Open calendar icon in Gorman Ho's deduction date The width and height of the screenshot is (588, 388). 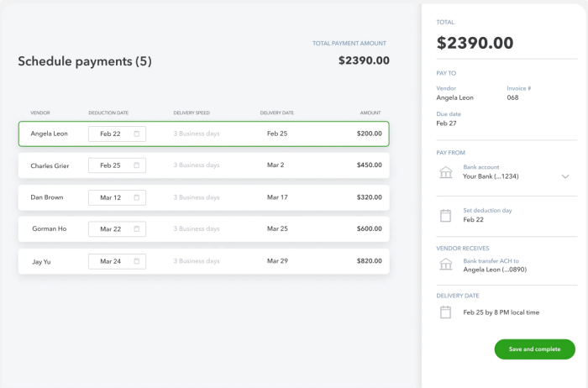[137, 229]
